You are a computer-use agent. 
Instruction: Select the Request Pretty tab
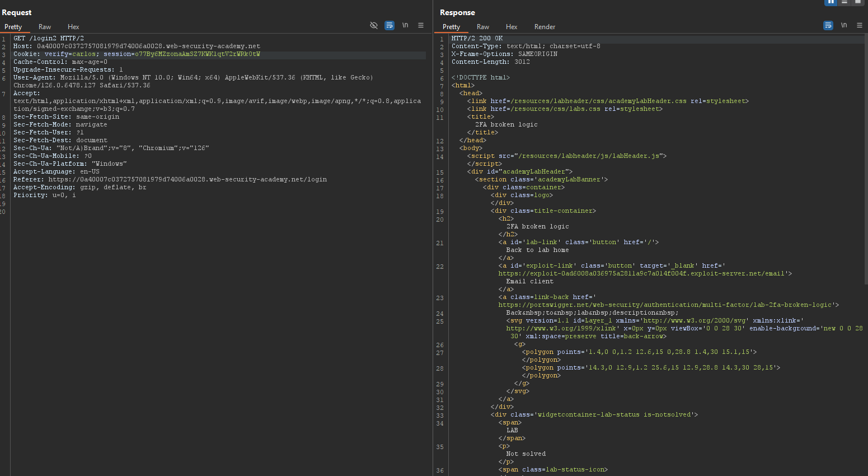click(13, 27)
